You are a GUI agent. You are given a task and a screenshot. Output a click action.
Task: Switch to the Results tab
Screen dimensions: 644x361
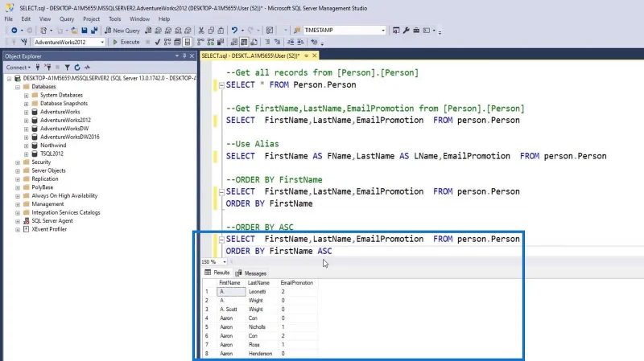click(x=217, y=273)
